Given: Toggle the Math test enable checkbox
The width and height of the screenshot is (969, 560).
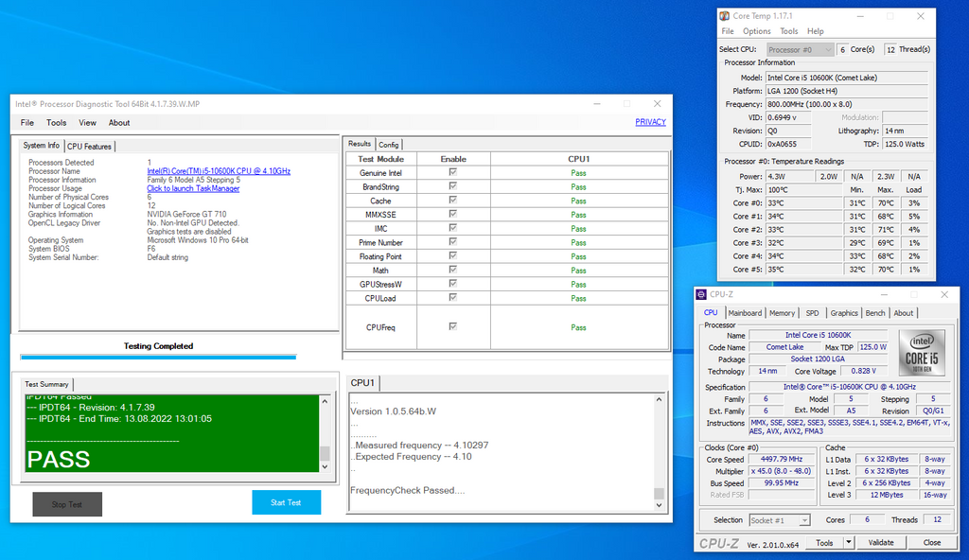Looking at the screenshot, I should pos(453,270).
